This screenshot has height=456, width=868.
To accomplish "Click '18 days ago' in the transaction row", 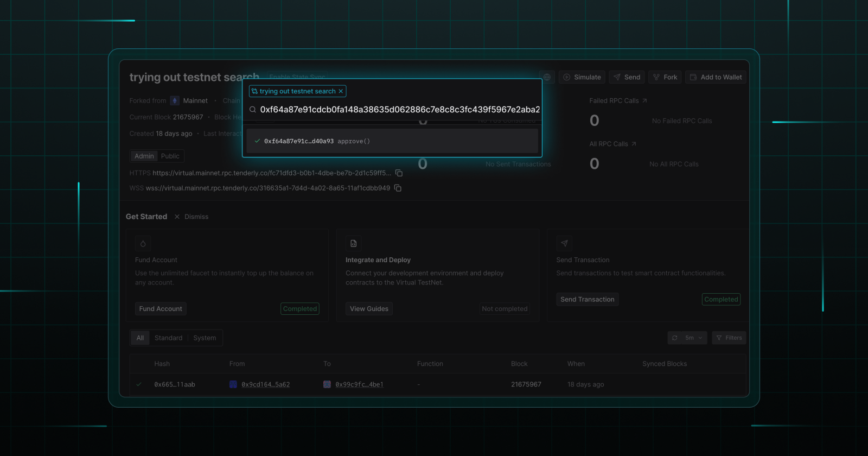I will 585,384.
